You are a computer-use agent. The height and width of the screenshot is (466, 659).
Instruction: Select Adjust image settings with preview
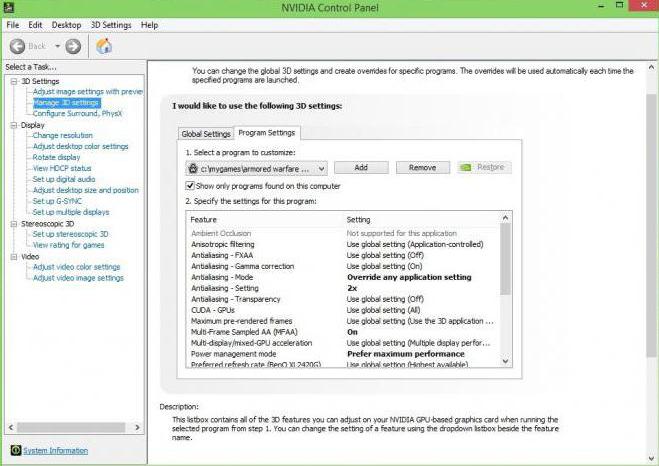[x=88, y=92]
